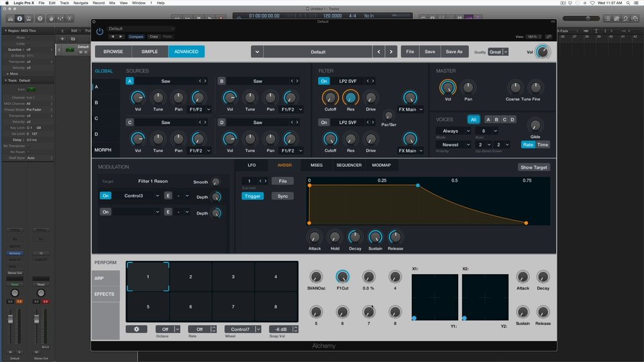Open the Quality Great dropdown
The image size is (644, 362).
click(x=498, y=52)
